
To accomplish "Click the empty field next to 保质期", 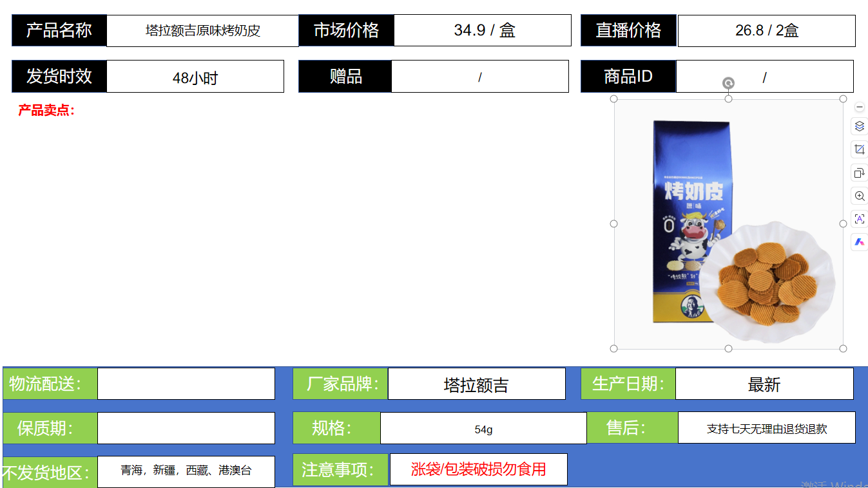I will click(x=186, y=428).
